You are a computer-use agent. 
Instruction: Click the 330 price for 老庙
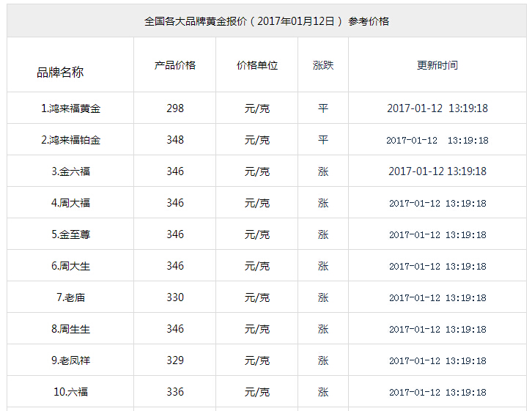175,297
